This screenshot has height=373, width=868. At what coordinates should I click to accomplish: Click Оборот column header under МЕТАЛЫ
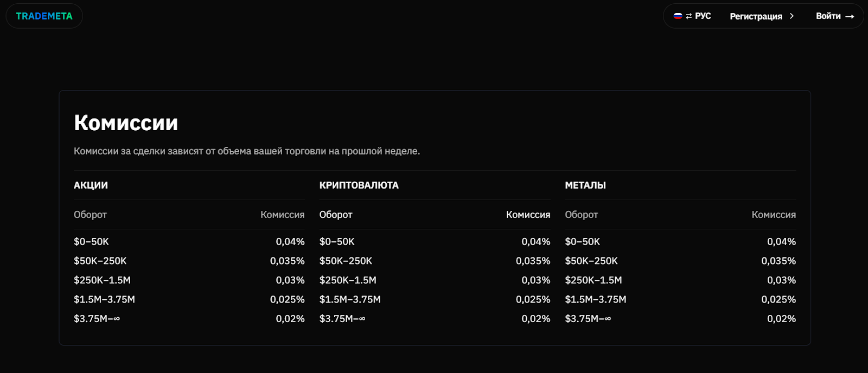tap(581, 215)
